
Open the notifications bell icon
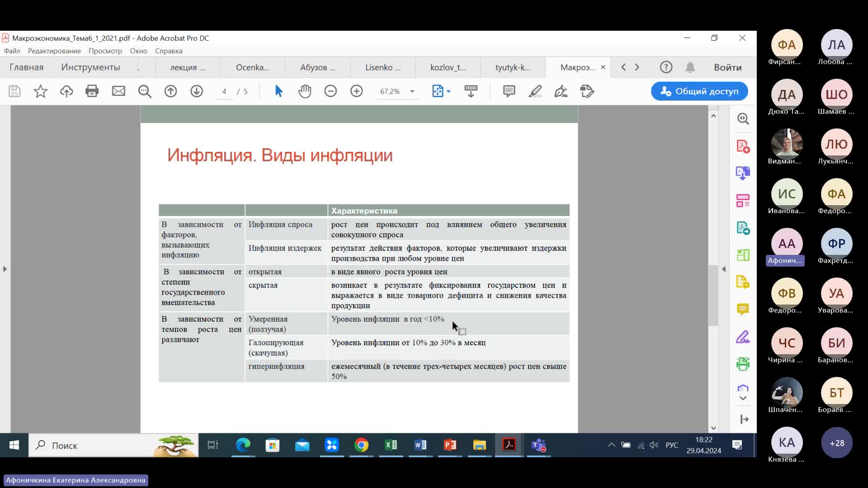690,67
